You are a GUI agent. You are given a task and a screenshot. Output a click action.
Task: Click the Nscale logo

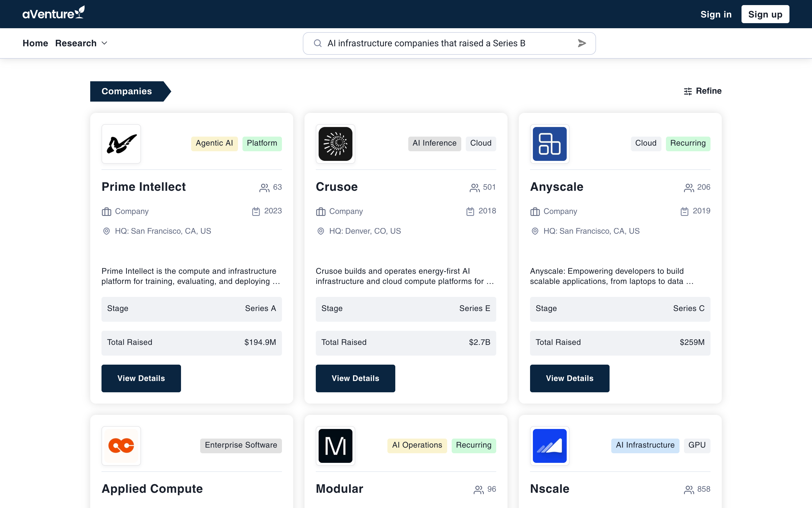click(x=550, y=446)
